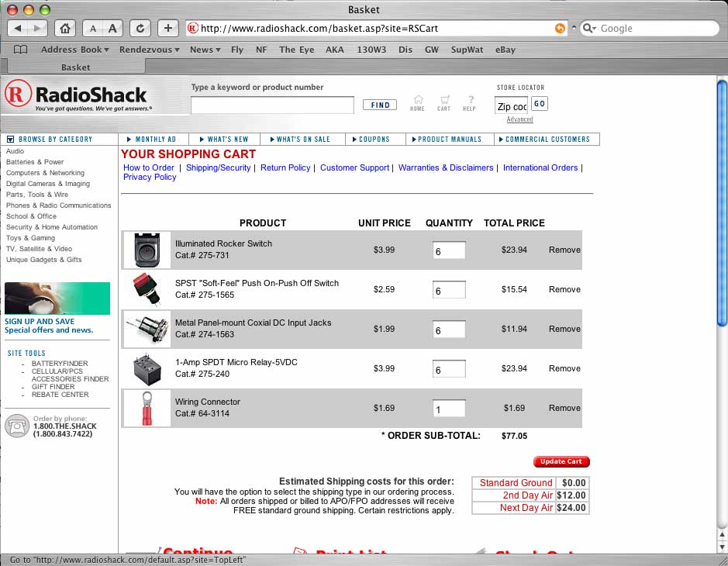Remove the 1-Amp SPDT Micro Relay from cart

point(564,368)
